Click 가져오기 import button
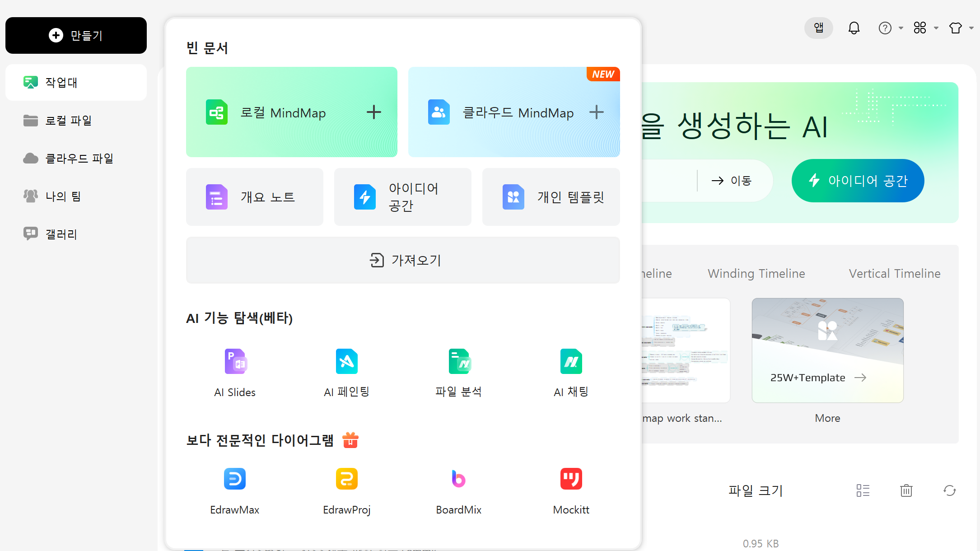 (403, 260)
